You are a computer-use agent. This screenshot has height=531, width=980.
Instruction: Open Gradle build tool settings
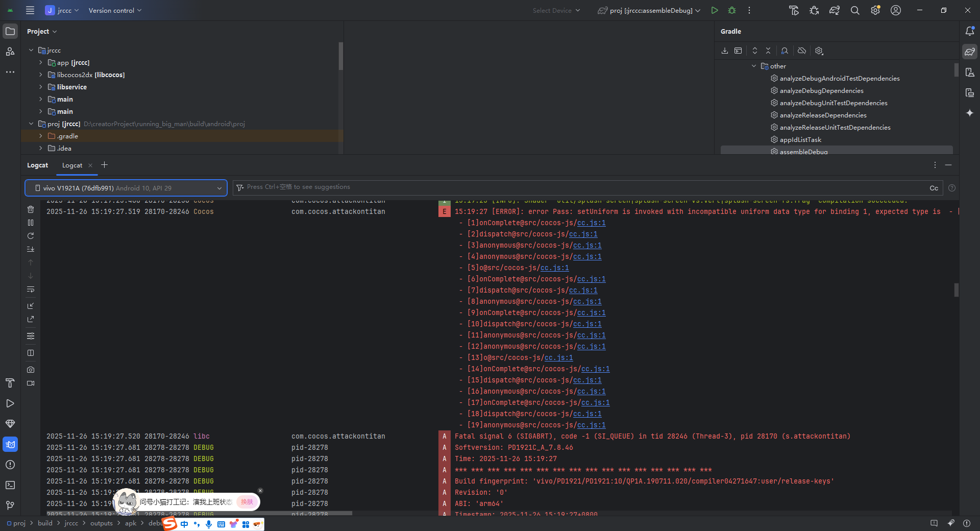pos(819,51)
